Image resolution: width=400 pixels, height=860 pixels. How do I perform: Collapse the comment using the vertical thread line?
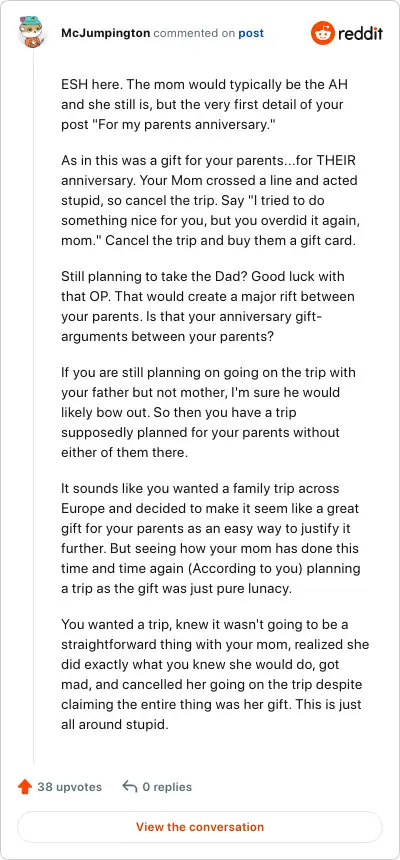click(33, 406)
